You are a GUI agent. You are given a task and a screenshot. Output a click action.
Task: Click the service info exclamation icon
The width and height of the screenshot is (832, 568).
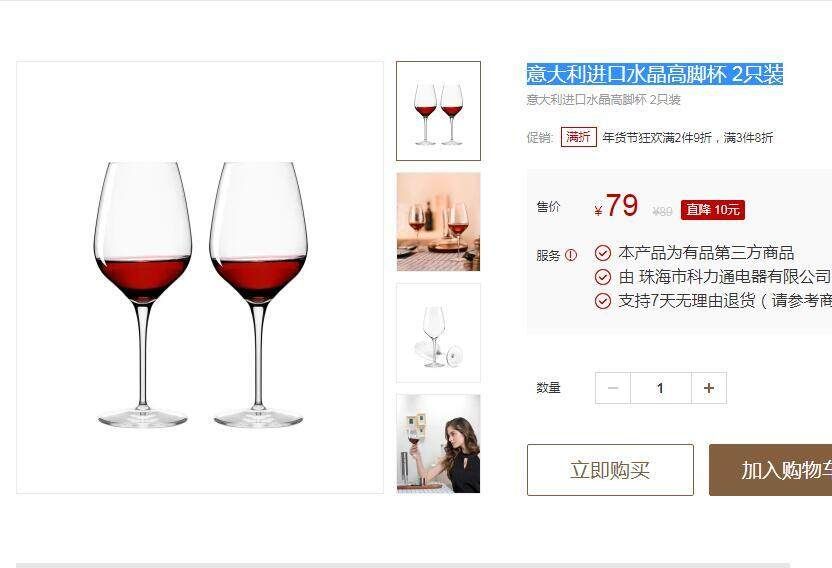tap(570, 255)
